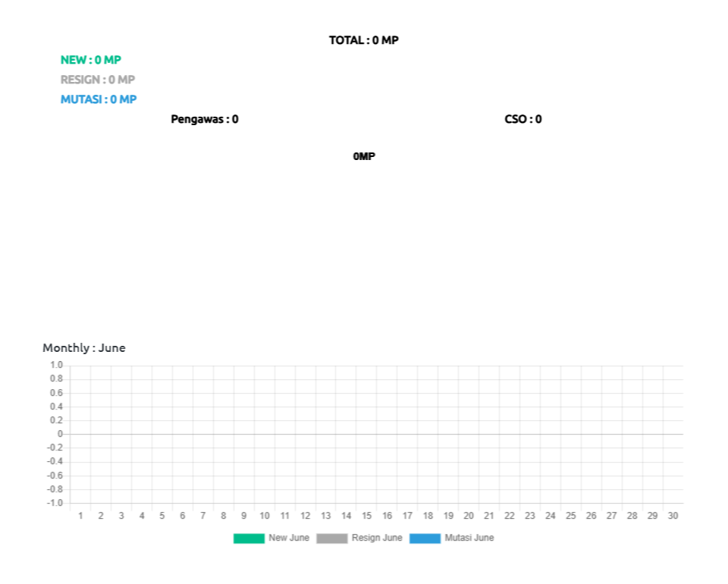Click the y-axis value 1.0

57,365
